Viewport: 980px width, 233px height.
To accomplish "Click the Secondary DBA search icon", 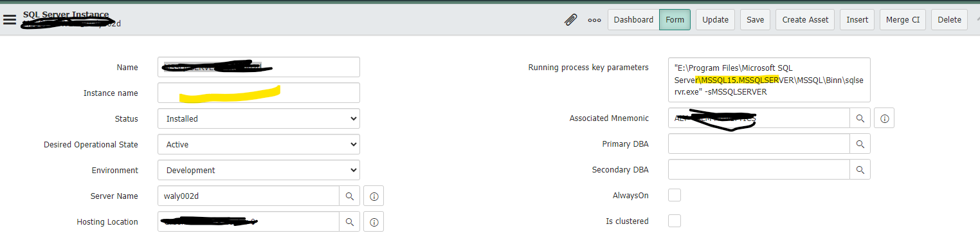I will [860, 170].
